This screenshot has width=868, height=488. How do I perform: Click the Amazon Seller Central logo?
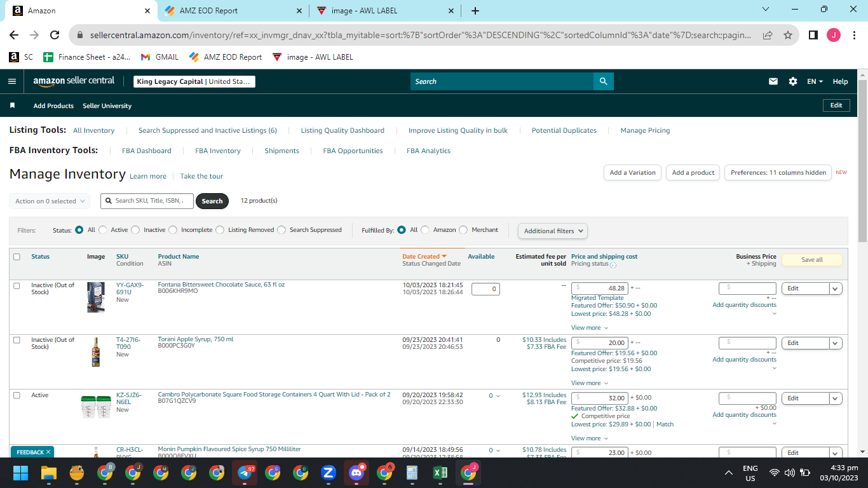74,81
